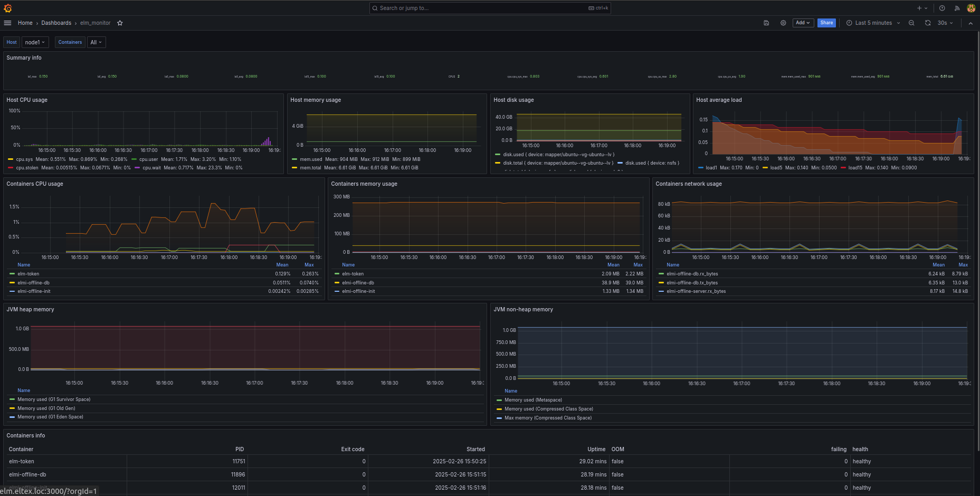Open the hamburger navigation menu
This screenshot has width=980, height=496.
(x=7, y=23)
